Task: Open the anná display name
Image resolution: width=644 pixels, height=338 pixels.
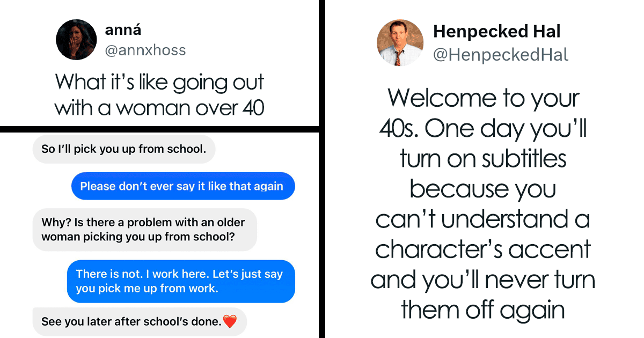Action: coord(123,30)
